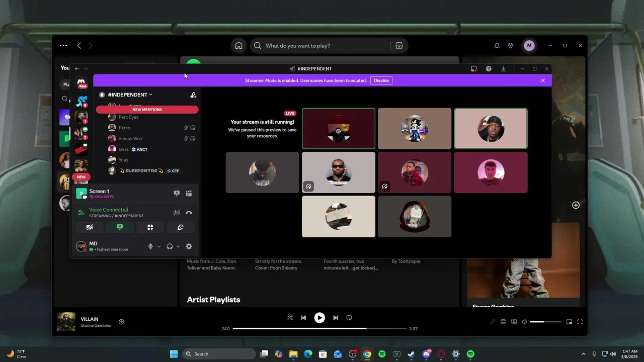Open Discord soundboard button

[181, 227]
